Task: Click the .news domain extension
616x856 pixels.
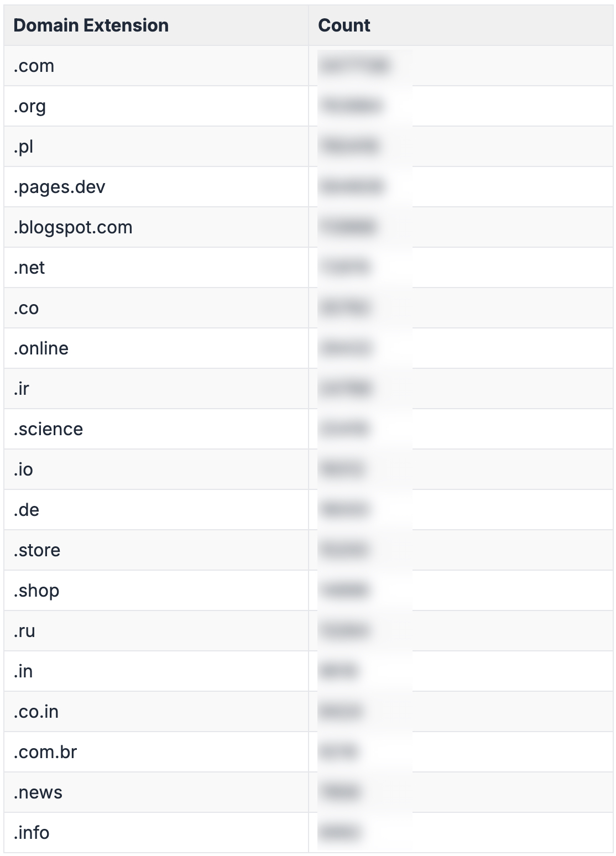Action: 38,792
